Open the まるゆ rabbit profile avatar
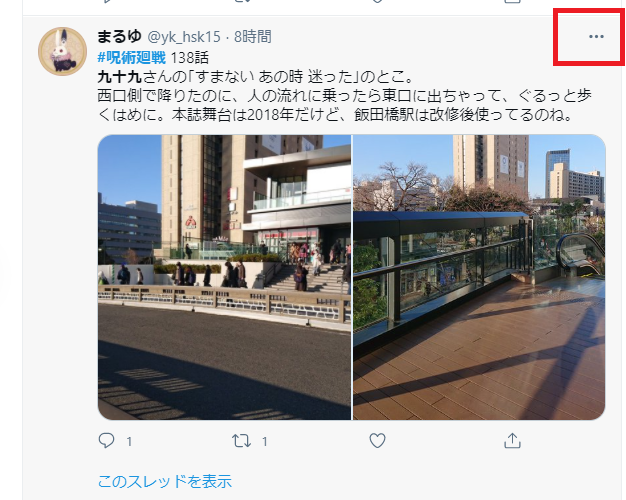Viewport: 626px width, 500px height. [63, 51]
